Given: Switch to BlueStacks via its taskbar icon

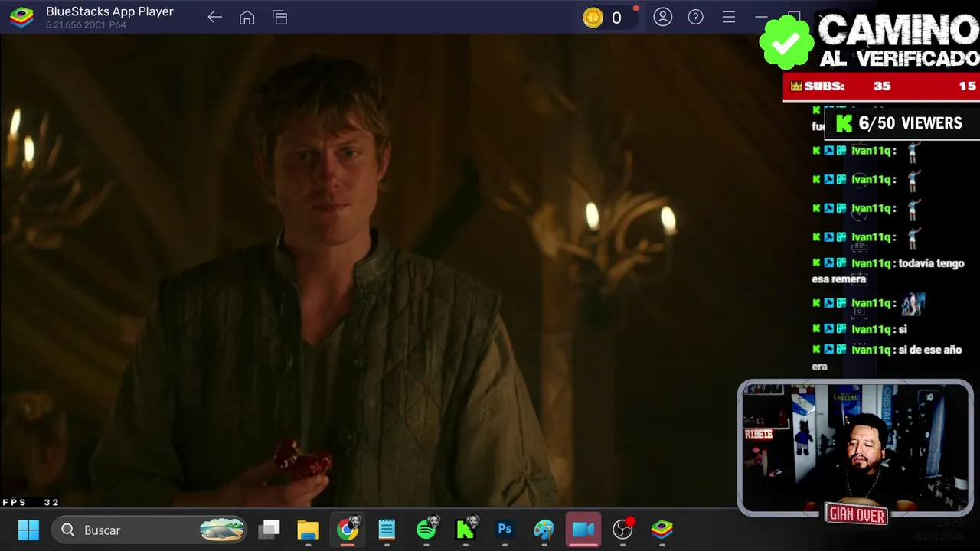Looking at the screenshot, I should click(662, 530).
